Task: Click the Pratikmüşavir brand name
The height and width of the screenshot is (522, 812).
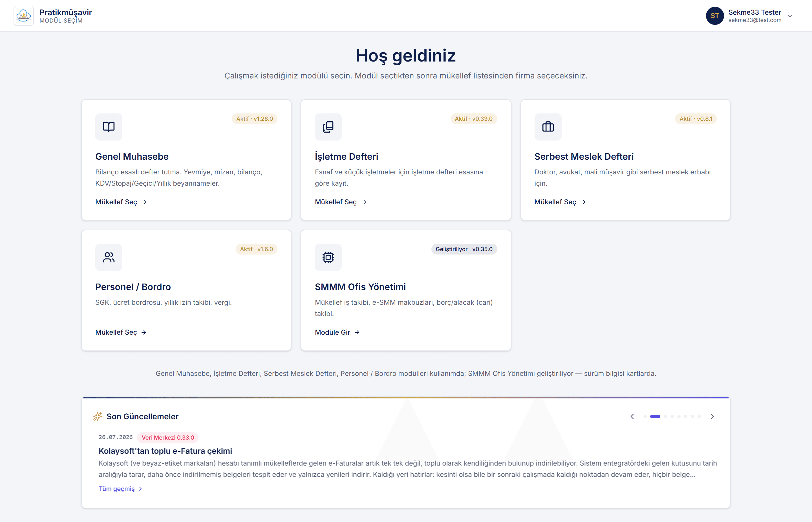Action: [x=65, y=12]
